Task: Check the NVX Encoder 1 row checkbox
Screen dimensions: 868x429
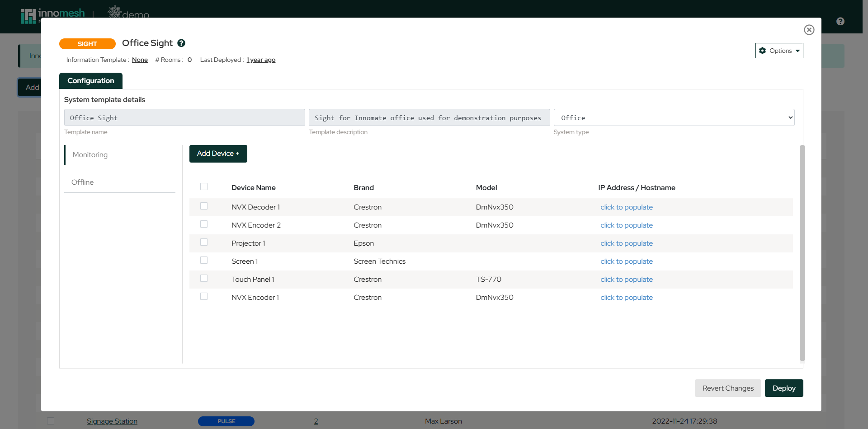Action: tap(204, 297)
